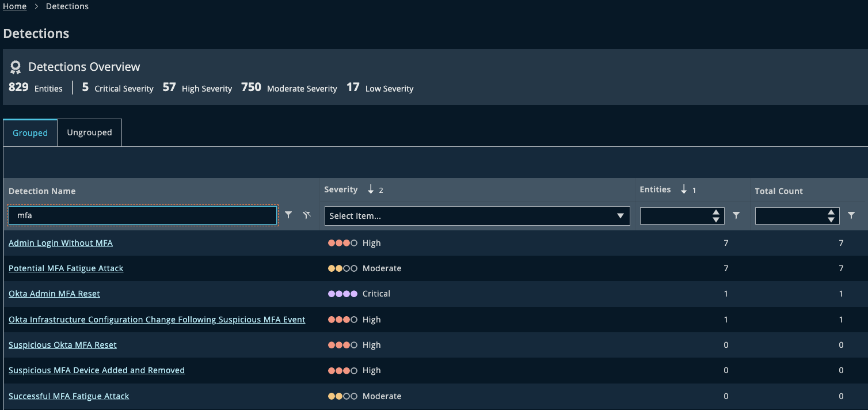Click severity dots for Okta Admin MFA Reset
The height and width of the screenshot is (410, 868).
[342, 294]
